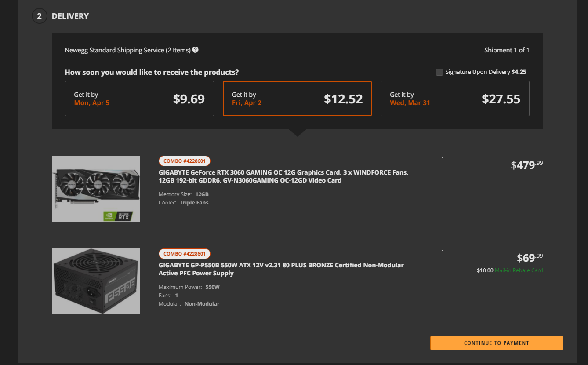Viewport: 588px width, 365px height.
Task: Click the $69.99 power supply price
Action: [x=530, y=258]
